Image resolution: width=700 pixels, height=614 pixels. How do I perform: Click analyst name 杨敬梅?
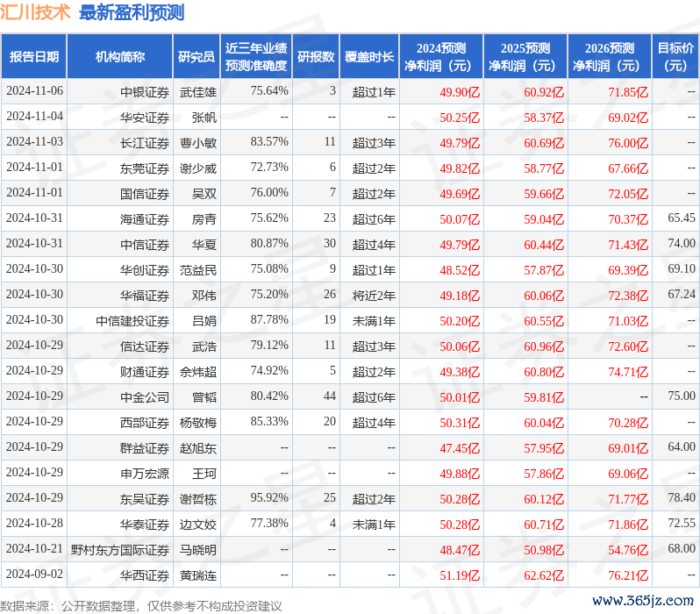click(x=198, y=423)
